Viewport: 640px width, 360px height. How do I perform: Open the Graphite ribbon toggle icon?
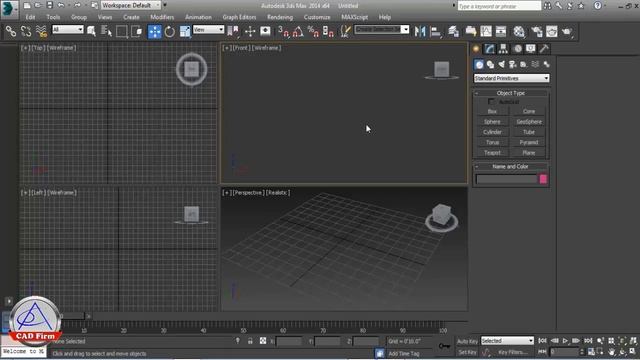click(471, 31)
